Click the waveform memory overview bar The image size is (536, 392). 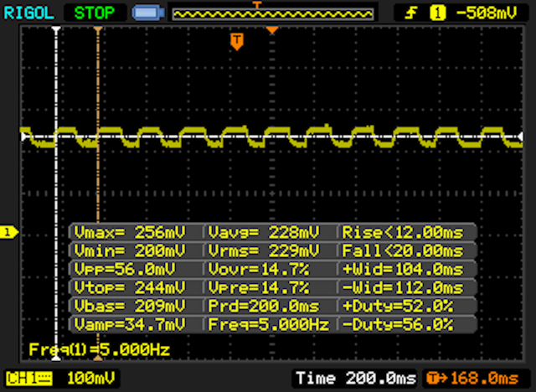pyautogui.click(x=273, y=14)
